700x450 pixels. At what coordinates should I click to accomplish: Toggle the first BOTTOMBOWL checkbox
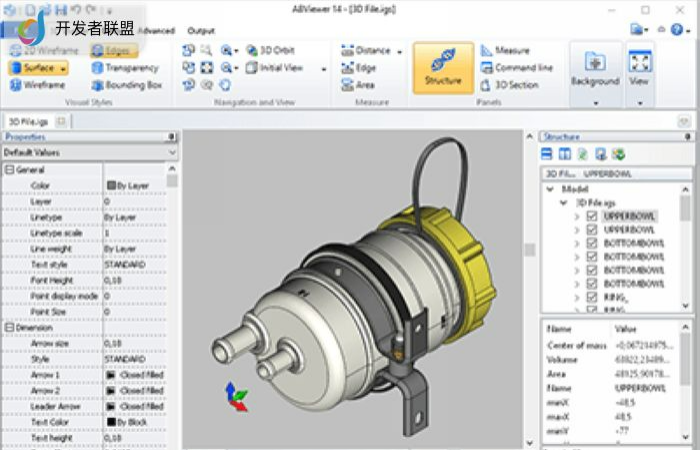point(593,243)
